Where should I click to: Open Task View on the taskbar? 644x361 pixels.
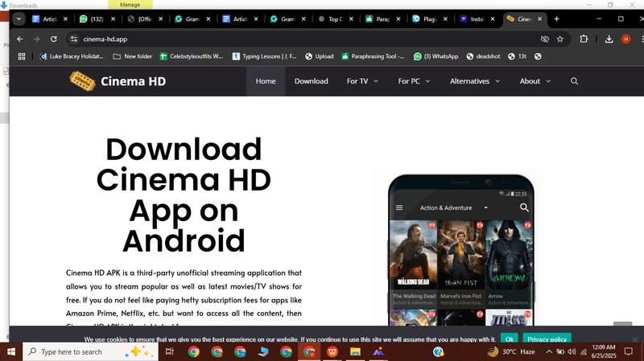click(x=169, y=352)
